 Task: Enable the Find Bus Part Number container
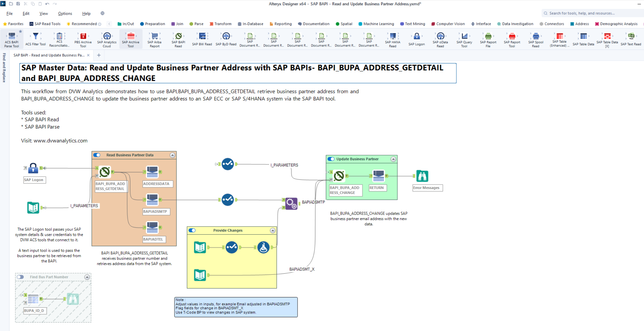(20, 277)
